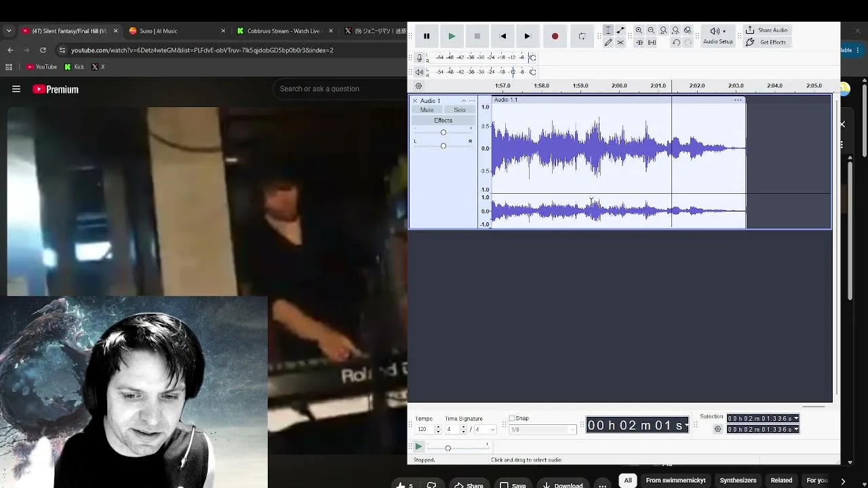
Task: Open the Kick bookmark
Action: point(75,67)
